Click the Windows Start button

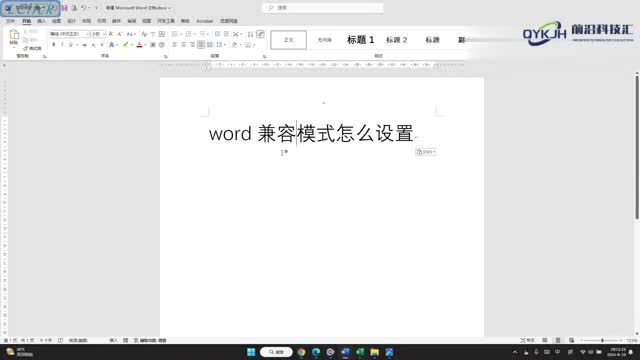tap(251, 352)
